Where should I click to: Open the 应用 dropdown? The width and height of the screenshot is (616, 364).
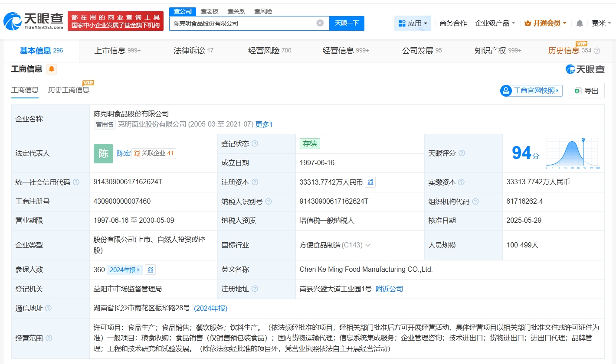point(413,23)
